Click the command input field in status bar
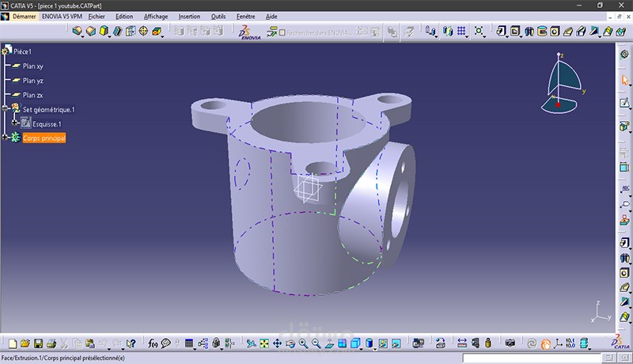Viewport: 633px width, 364px height. tap(532, 358)
